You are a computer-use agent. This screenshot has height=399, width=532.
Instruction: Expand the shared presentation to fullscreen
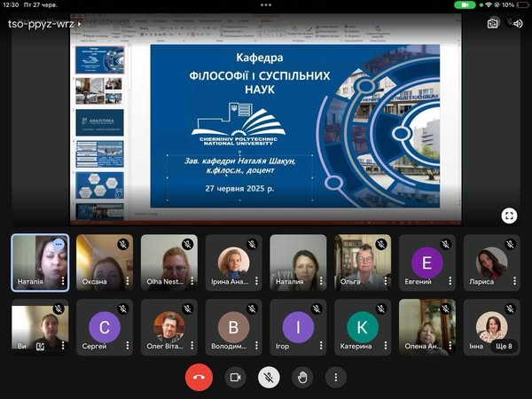(x=509, y=215)
